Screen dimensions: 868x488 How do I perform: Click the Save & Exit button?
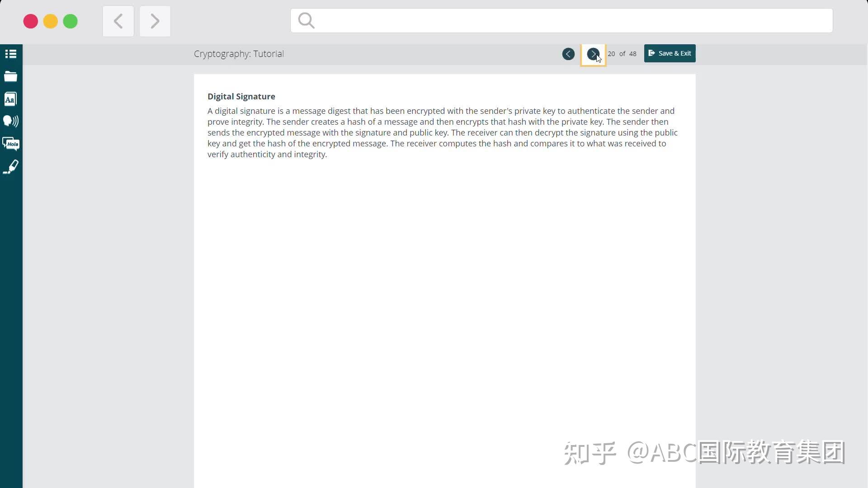click(x=670, y=53)
